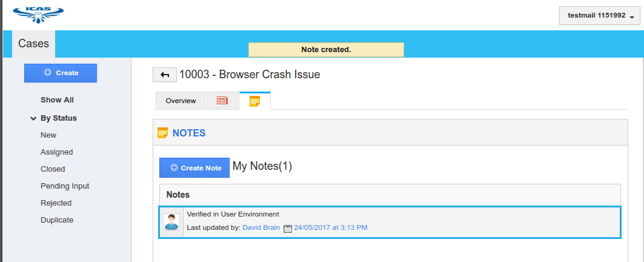Click the 'My Notes(1)' heading

click(262, 166)
